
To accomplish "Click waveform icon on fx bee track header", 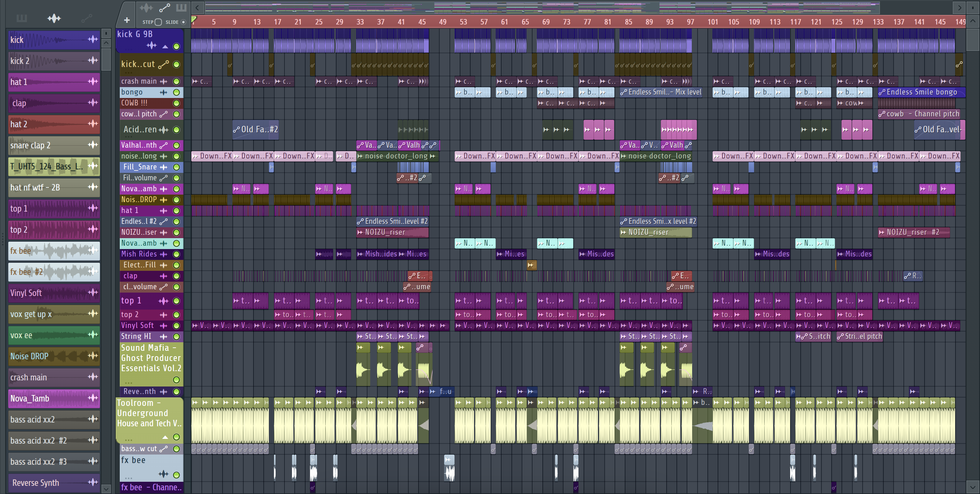I will coord(164,474).
